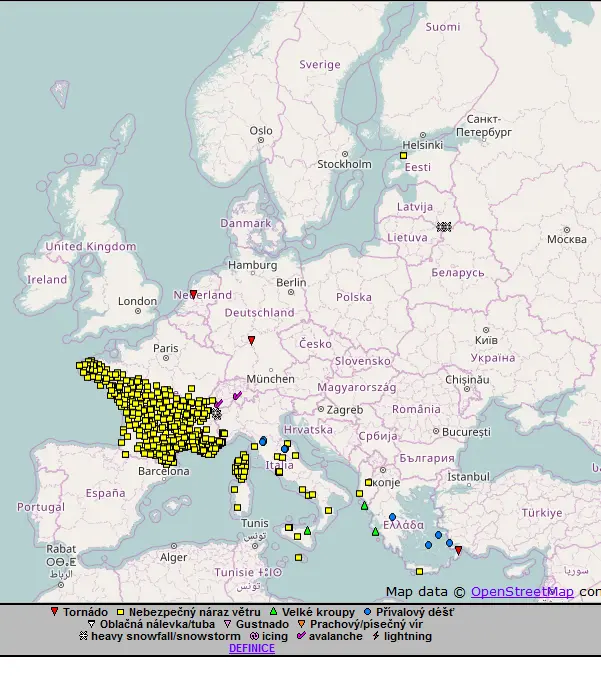
Task: Open the OpenStreetMap attribution link
Action: tap(522, 592)
